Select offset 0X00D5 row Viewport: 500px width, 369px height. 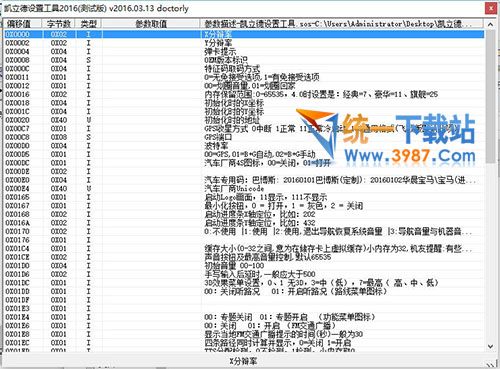[244, 154]
